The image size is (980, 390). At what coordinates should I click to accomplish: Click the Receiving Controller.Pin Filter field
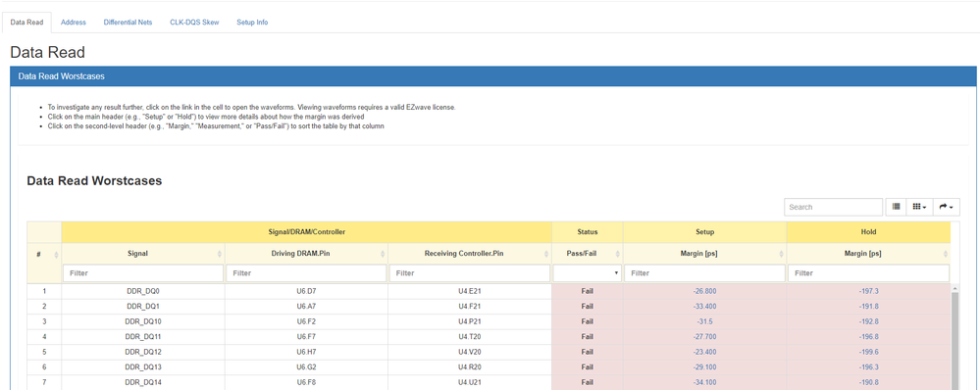[x=469, y=273]
